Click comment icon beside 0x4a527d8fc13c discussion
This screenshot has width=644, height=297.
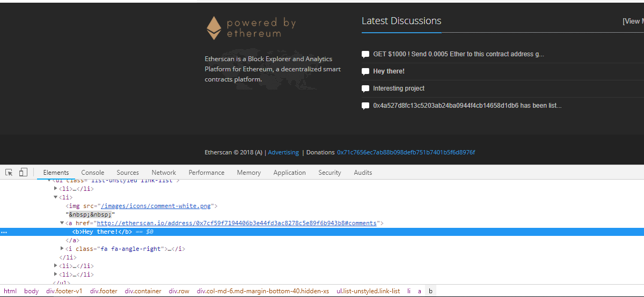pyautogui.click(x=365, y=106)
